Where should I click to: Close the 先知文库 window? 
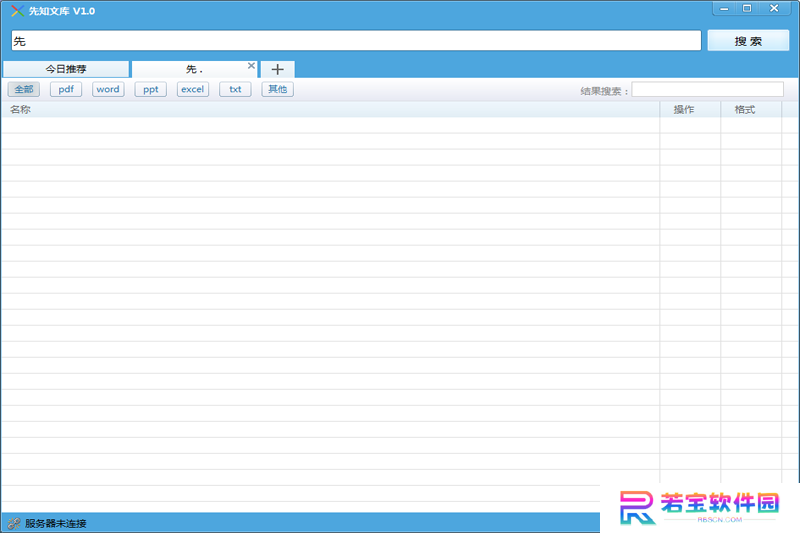(x=774, y=9)
